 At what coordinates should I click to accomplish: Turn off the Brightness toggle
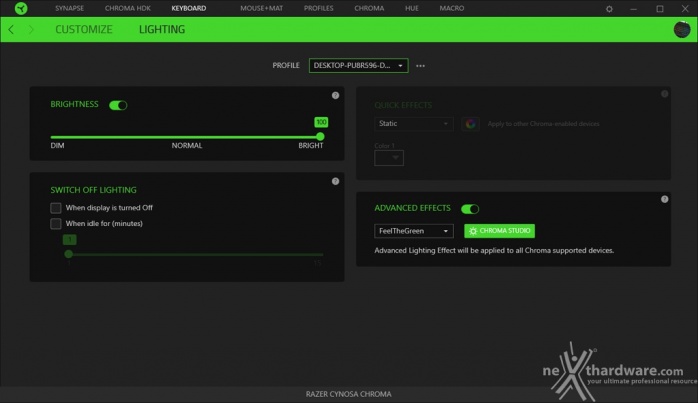(118, 105)
